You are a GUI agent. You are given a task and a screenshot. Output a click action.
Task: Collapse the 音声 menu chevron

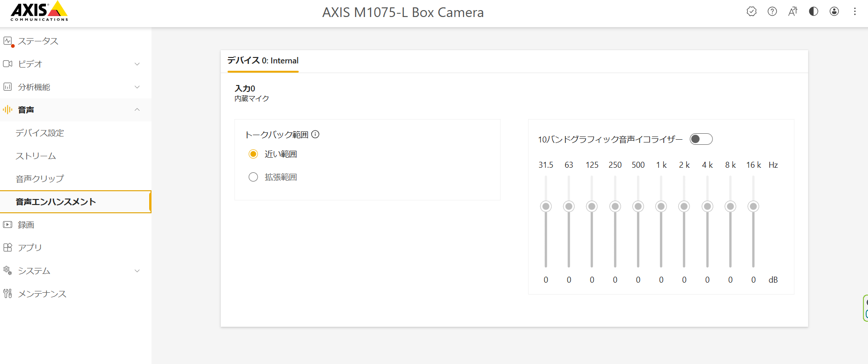pos(137,110)
